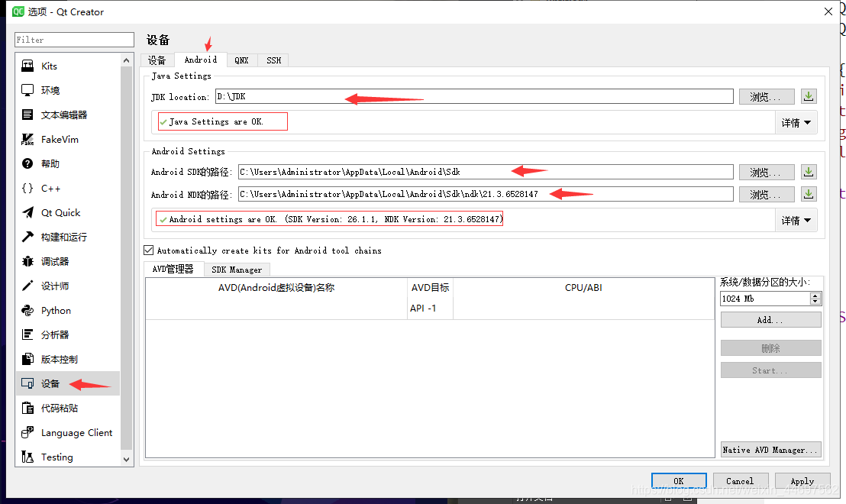Open the 帮助 question mark icon

point(27,163)
